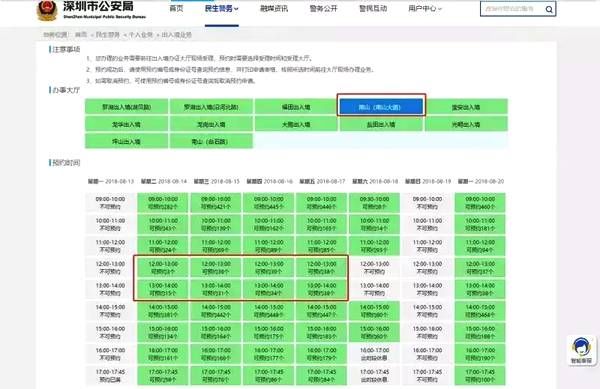
Task: Select the 盐田出入境 hall
Action: tap(381, 124)
